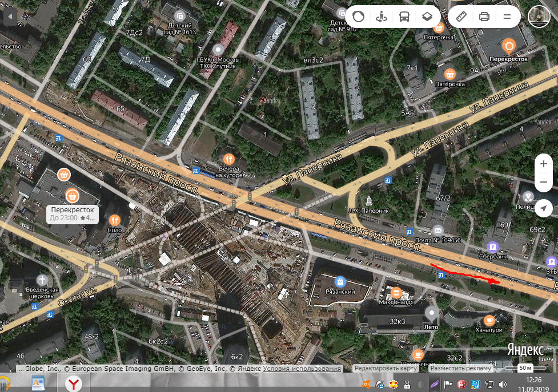Click the Макдоналдс burger marker

pos(396,293)
